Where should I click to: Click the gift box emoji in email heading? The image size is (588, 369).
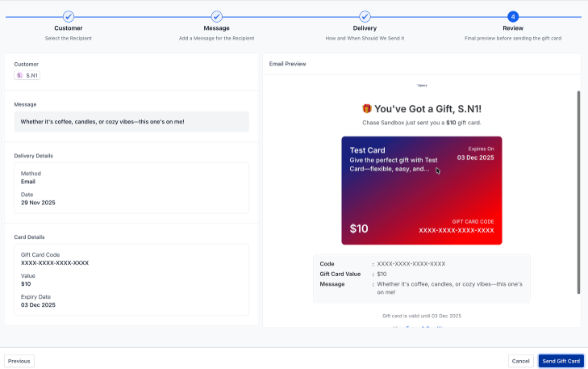367,108
